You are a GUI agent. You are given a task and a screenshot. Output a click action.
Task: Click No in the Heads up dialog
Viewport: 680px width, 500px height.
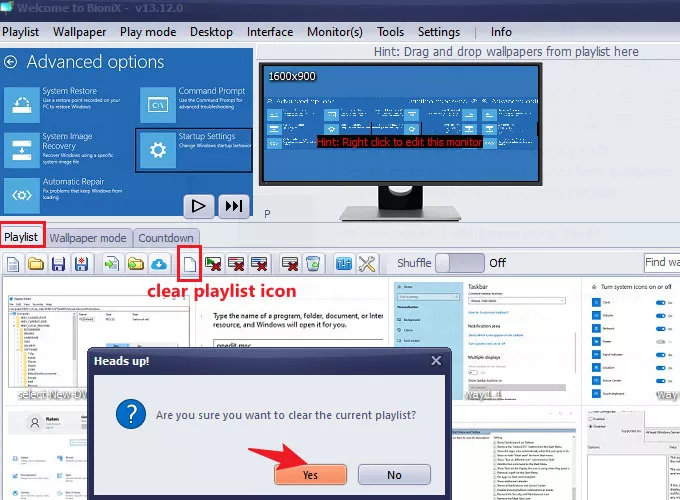394,475
